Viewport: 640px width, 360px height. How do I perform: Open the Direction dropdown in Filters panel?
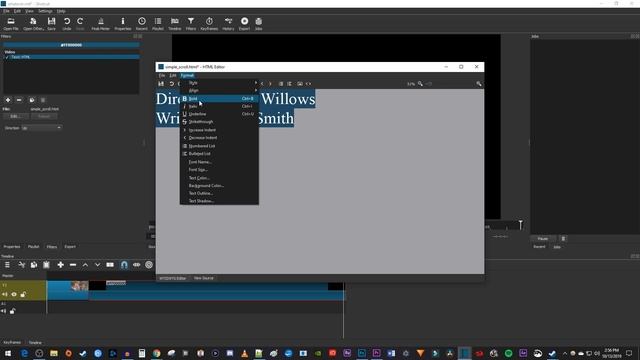click(41, 128)
